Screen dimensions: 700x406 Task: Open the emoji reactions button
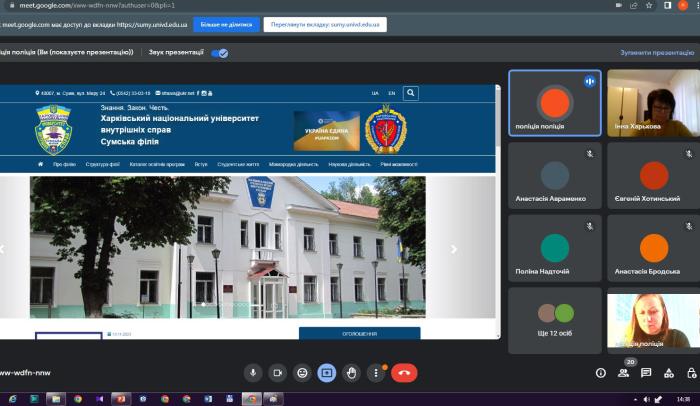pyautogui.click(x=302, y=372)
